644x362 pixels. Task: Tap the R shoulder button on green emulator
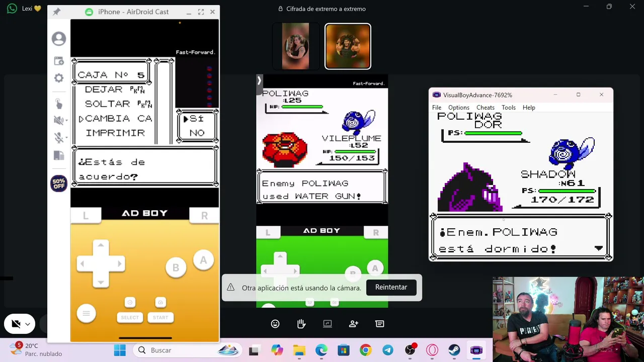(x=376, y=232)
